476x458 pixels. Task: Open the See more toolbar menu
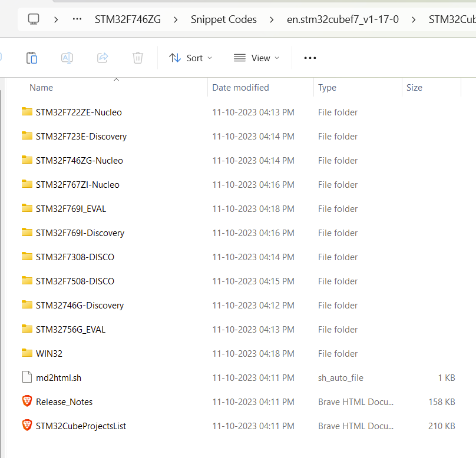click(x=310, y=58)
